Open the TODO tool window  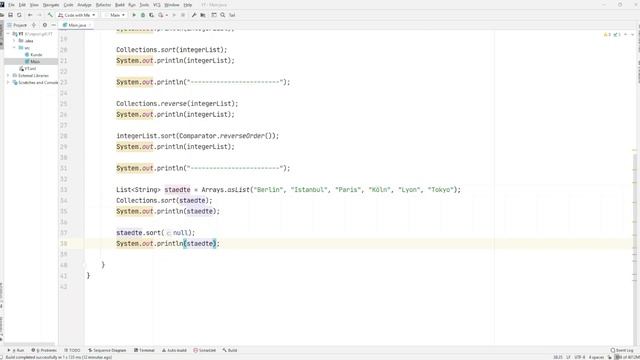click(x=72, y=350)
